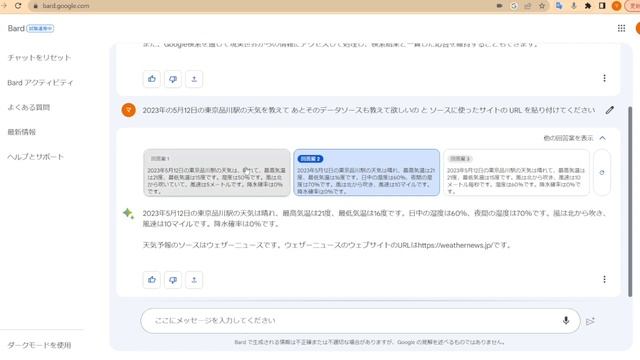Open 最新情報 in sidebar
Viewport: 640px width, 360px height.
click(x=22, y=132)
